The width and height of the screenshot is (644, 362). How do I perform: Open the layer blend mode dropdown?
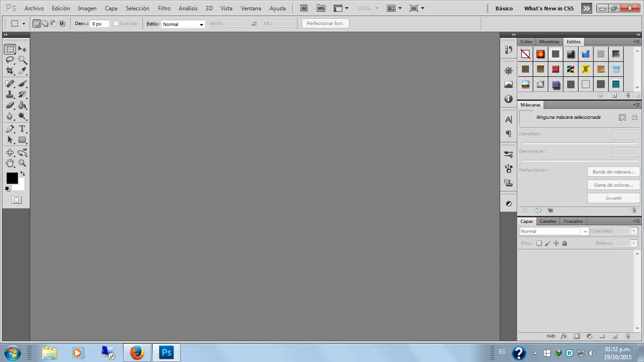[x=554, y=231]
